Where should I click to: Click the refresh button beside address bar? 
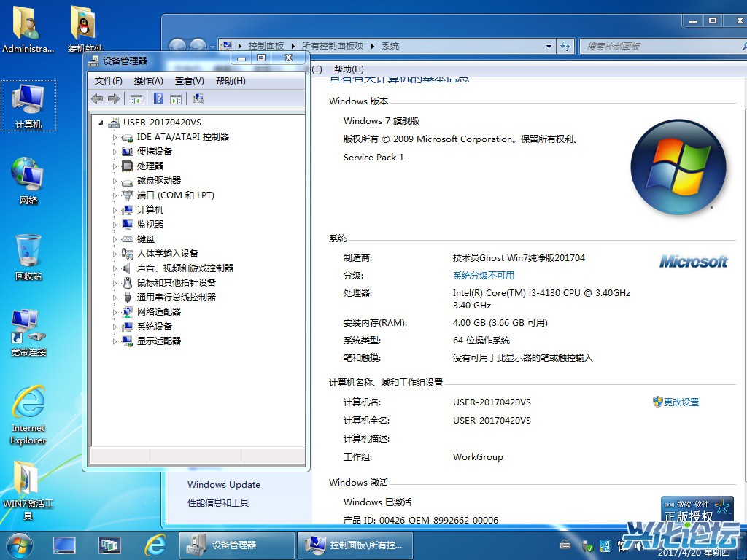coord(565,46)
